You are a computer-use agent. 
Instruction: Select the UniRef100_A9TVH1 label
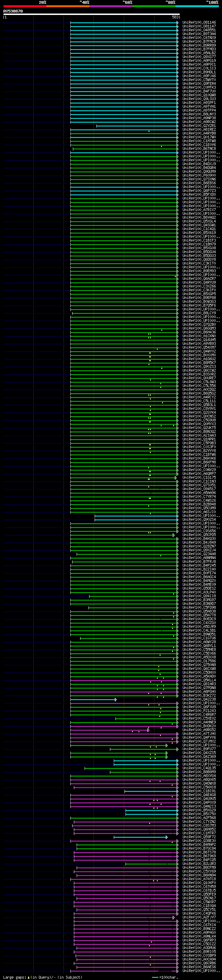199,106
